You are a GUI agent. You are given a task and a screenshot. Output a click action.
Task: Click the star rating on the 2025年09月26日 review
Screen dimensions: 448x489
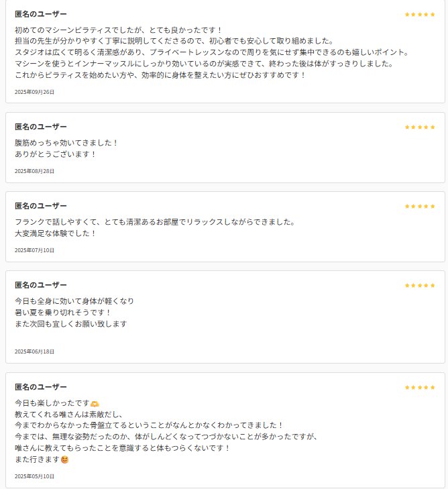click(420, 14)
